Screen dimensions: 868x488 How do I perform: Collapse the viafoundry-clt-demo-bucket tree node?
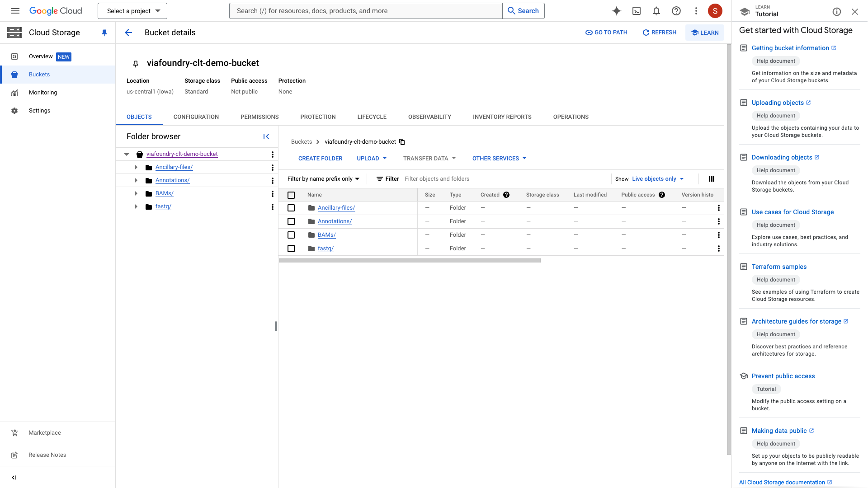(127, 154)
